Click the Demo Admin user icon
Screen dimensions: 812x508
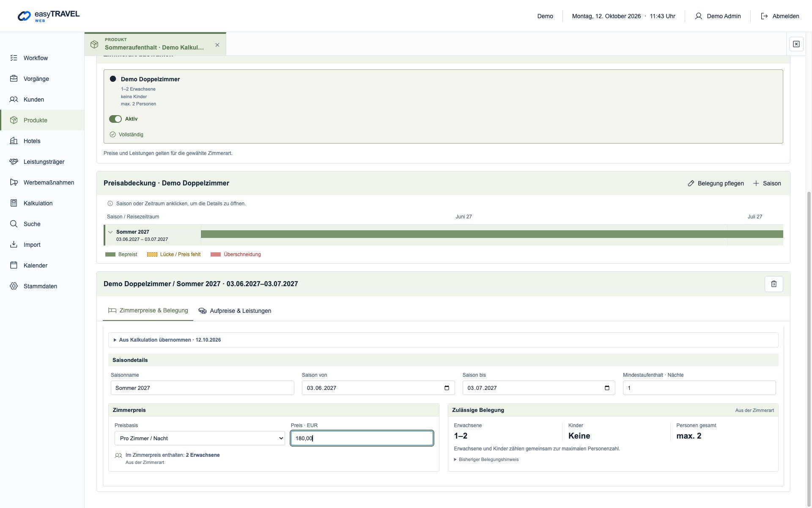pos(699,16)
